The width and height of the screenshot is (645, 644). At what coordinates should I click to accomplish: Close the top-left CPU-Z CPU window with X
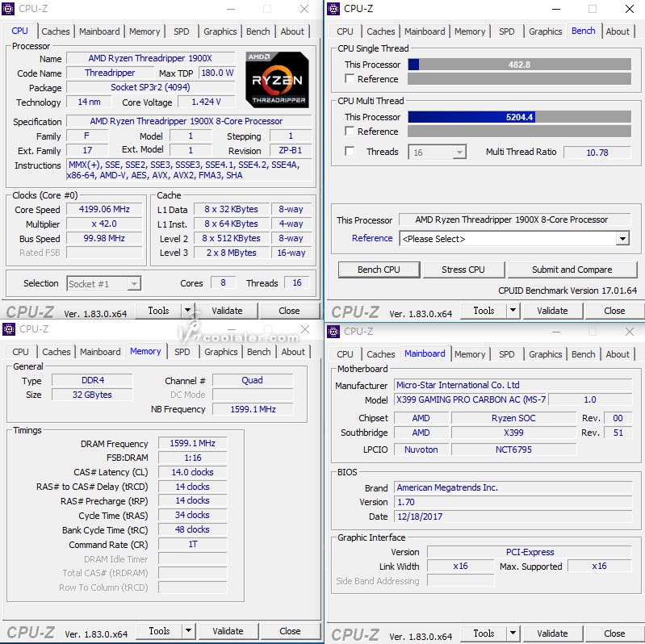click(x=304, y=9)
